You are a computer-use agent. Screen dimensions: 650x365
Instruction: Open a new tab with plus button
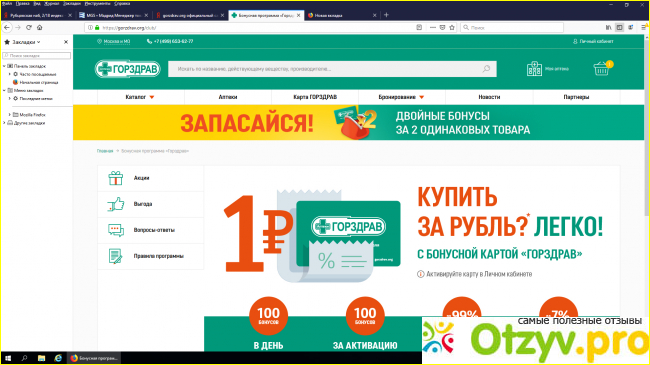point(386,15)
